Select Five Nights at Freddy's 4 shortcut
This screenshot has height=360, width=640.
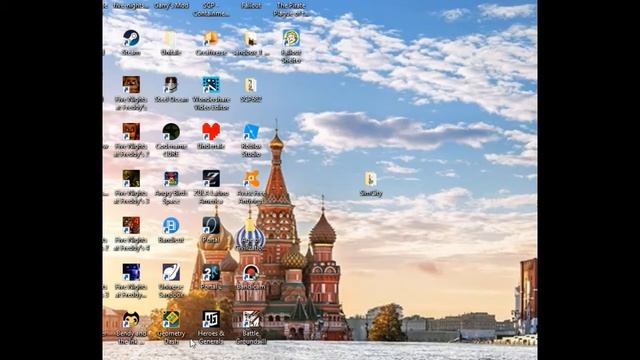tap(131, 225)
